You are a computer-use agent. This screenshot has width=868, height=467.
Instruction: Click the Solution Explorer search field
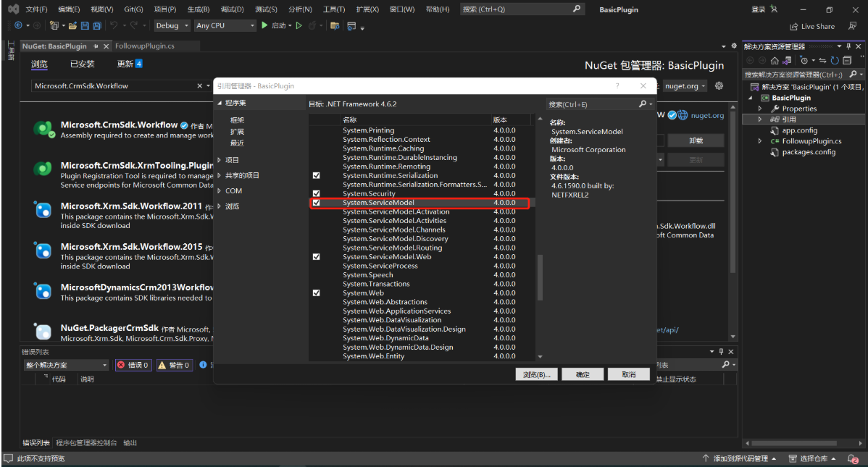pyautogui.click(x=795, y=75)
